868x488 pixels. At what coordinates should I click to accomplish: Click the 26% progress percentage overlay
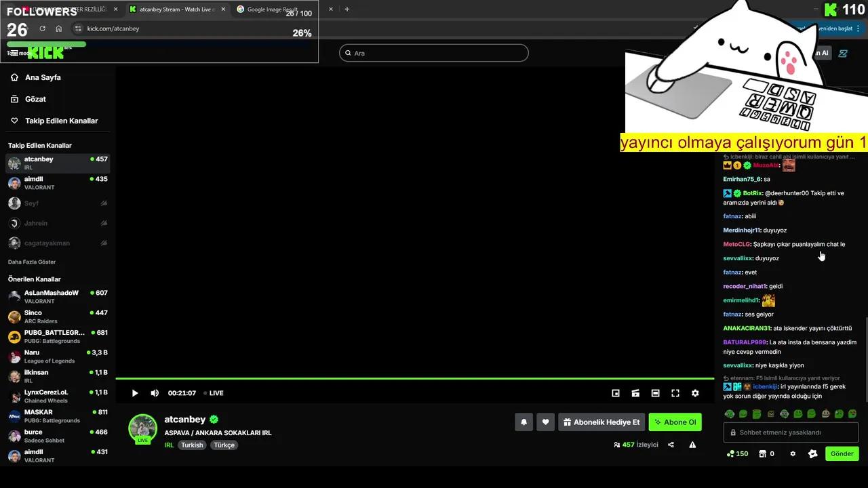pyautogui.click(x=302, y=33)
